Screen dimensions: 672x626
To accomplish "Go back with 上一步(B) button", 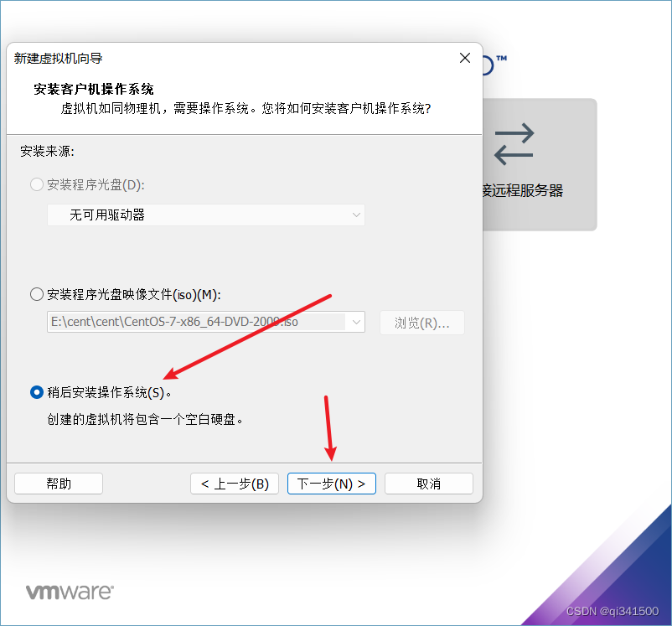I will tap(235, 484).
